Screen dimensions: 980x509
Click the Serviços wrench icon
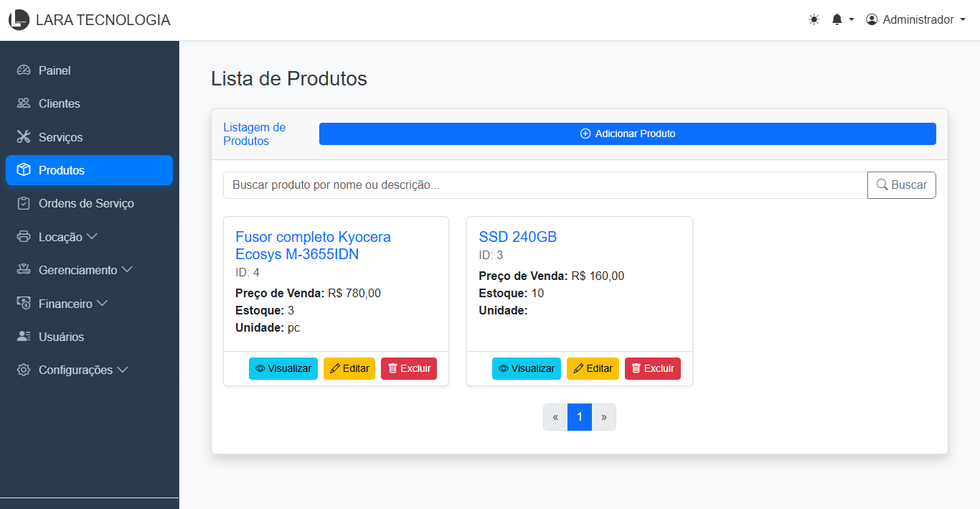pos(24,136)
